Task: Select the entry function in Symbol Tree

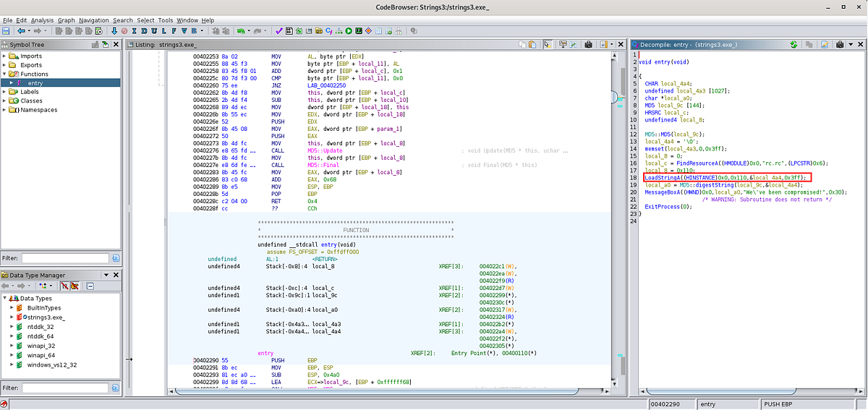Action: pyautogui.click(x=35, y=83)
